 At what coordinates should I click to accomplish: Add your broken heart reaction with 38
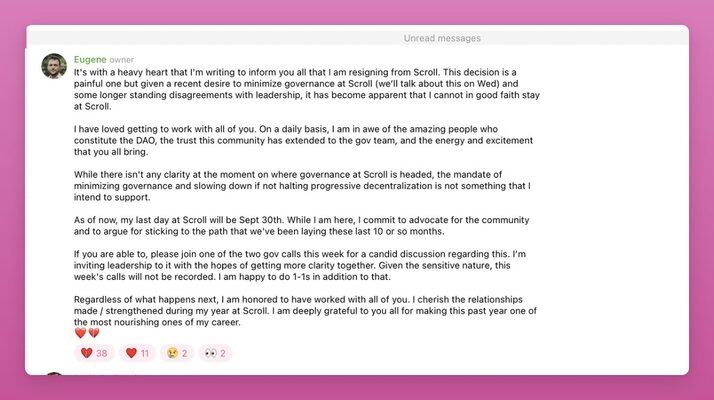[94, 353]
